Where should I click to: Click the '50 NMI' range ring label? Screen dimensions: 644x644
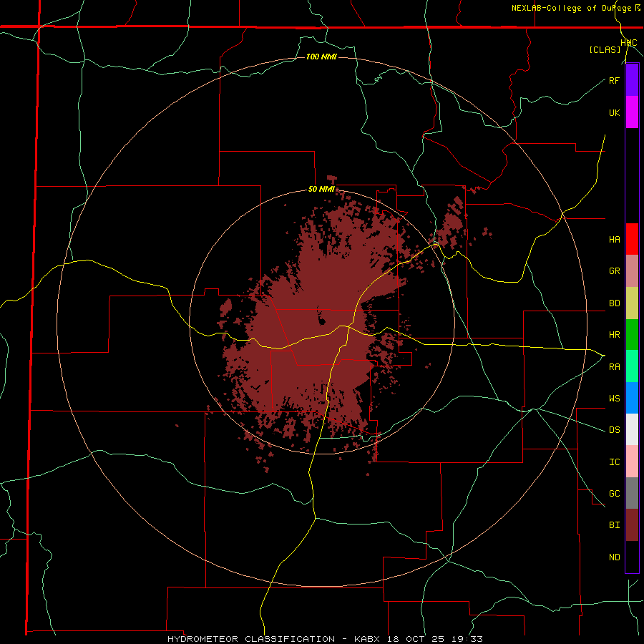point(321,190)
